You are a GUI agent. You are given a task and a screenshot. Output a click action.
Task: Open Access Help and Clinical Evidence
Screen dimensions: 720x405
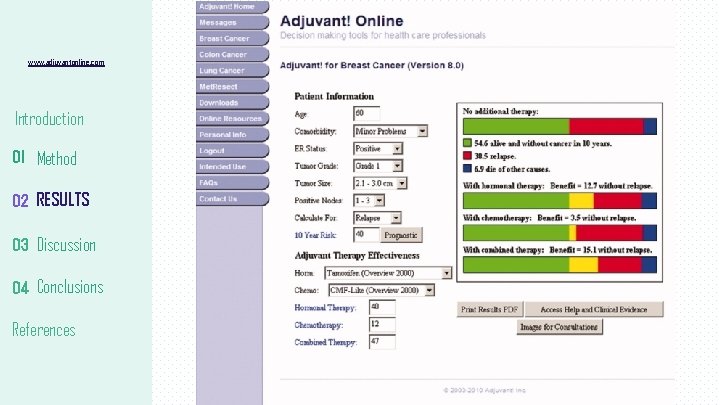594,309
